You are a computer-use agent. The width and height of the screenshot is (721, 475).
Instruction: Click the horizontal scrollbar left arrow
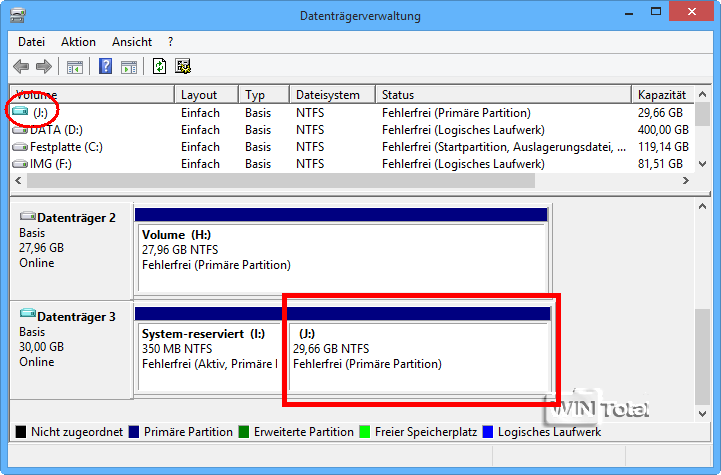pos(18,181)
